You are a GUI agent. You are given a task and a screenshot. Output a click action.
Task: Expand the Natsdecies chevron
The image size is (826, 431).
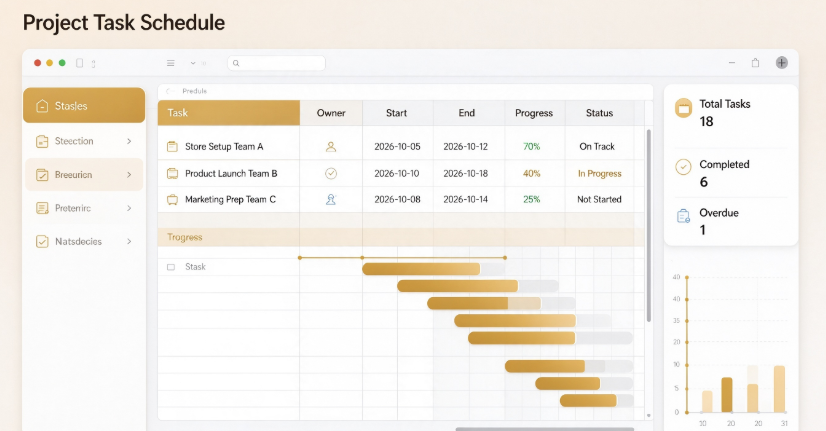pyautogui.click(x=129, y=241)
